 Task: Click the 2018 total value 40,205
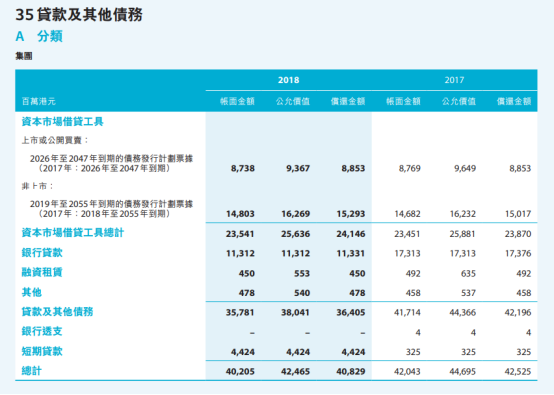click(x=240, y=372)
